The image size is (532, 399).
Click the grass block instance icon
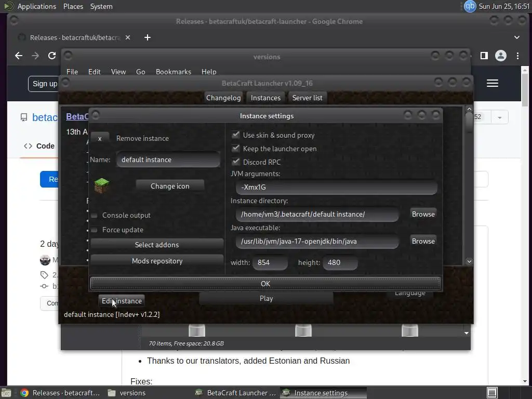[x=101, y=185]
